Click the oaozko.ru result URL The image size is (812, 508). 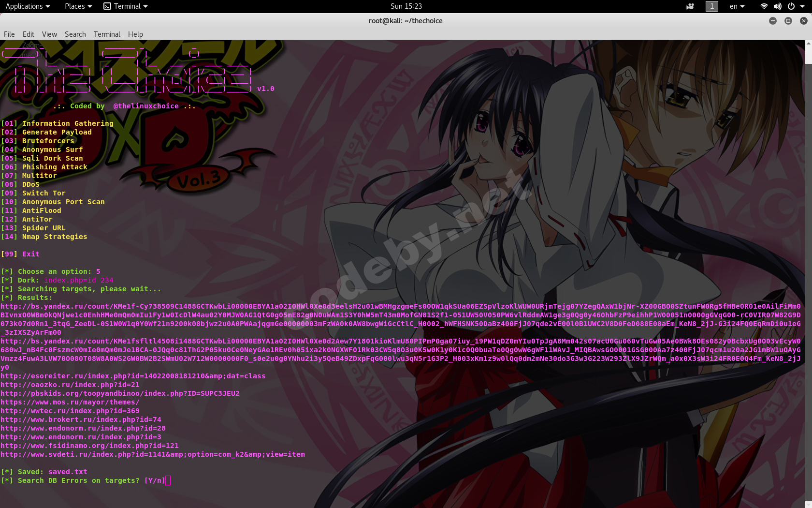point(70,385)
